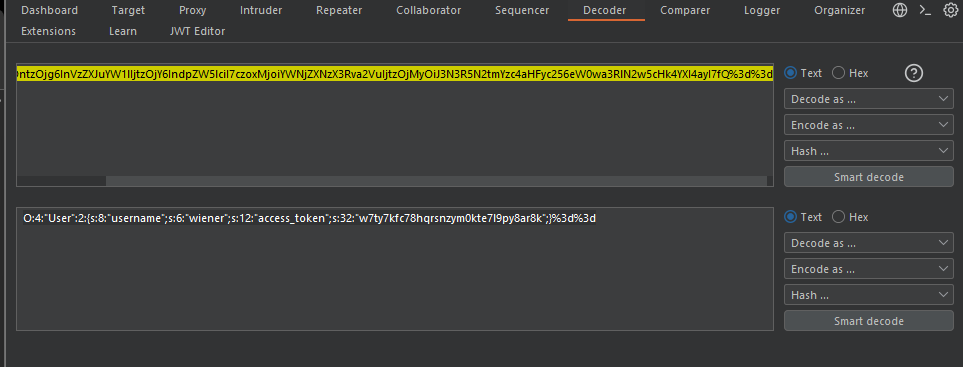
Task: Click the highlighted Base64 text in first input
Action: [x=395, y=74]
